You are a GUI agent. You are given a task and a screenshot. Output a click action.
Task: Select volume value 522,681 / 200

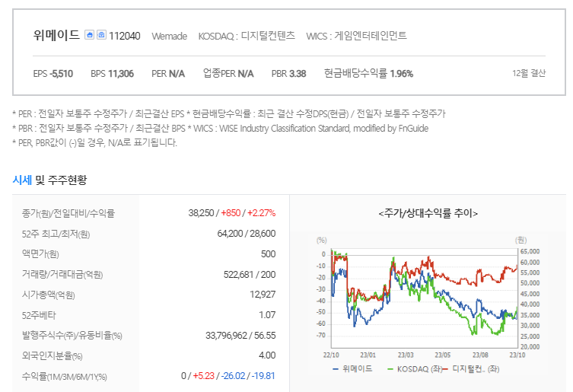coord(250,274)
